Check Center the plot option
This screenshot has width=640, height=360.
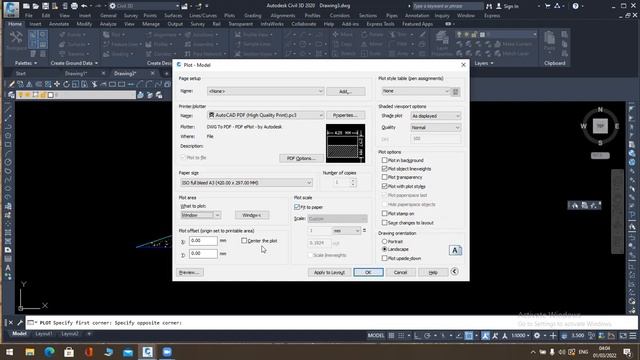pos(244,241)
